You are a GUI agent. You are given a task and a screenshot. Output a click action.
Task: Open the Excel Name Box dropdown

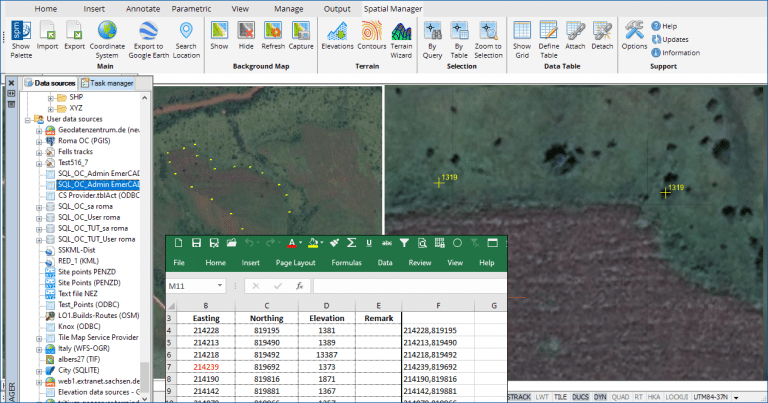tap(219, 285)
